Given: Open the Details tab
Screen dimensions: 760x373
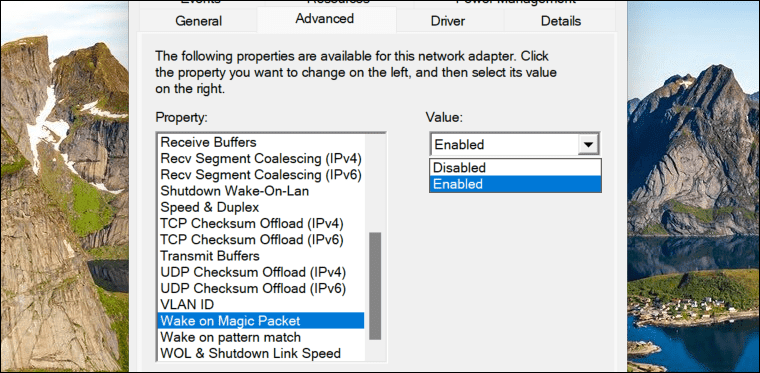Looking at the screenshot, I should coord(561,21).
